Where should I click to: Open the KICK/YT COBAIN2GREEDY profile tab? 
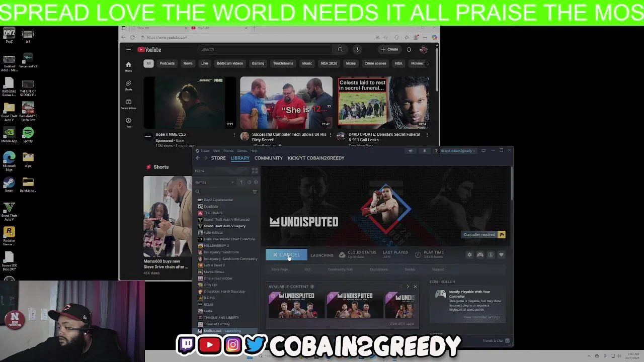coord(316,158)
